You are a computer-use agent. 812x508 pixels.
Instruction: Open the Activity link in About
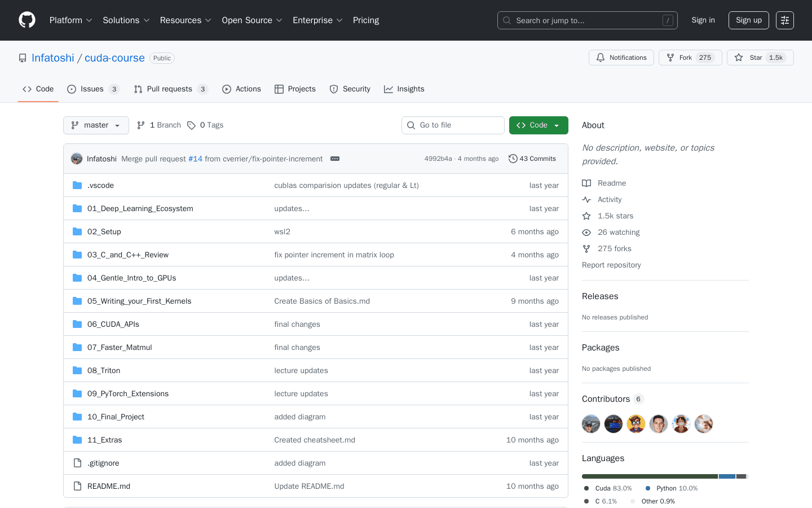602,199
